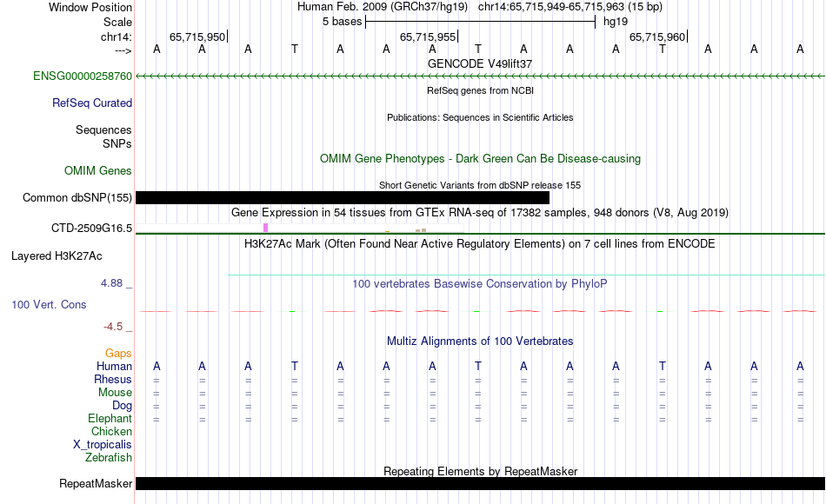The height and width of the screenshot is (504, 826).
Task: Open GENCODE V49lift37 track title
Action: pos(480,63)
